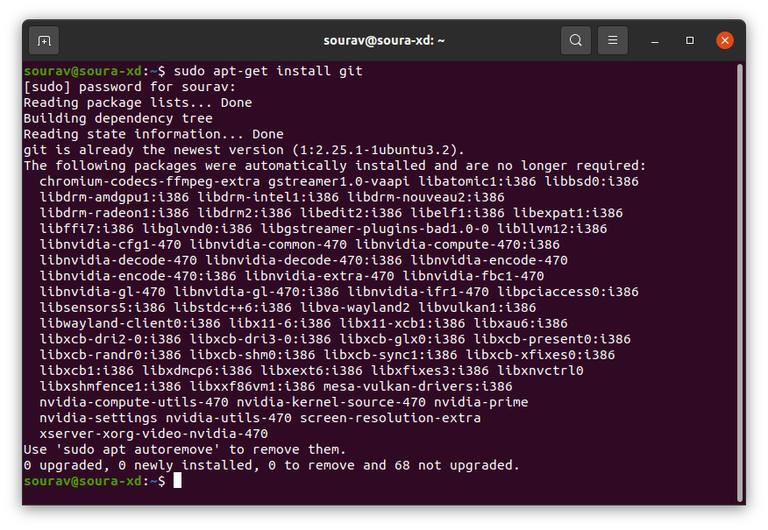The width and height of the screenshot is (768, 530).
Task: Click the title 'sourav@soura-xd: ~'
Action: pyautogui.click(x=384, y=41)
